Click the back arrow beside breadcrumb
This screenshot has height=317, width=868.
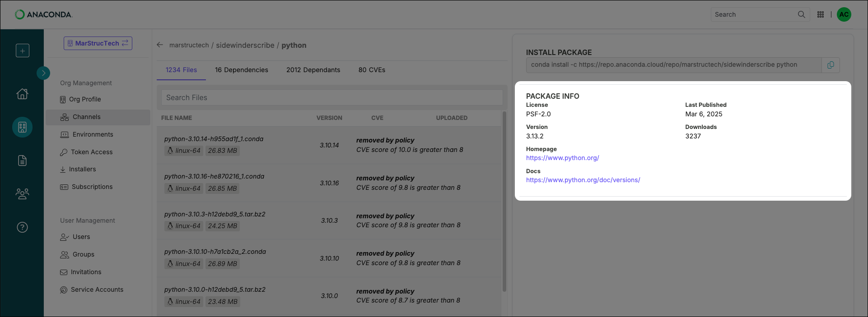coord(160,45)
